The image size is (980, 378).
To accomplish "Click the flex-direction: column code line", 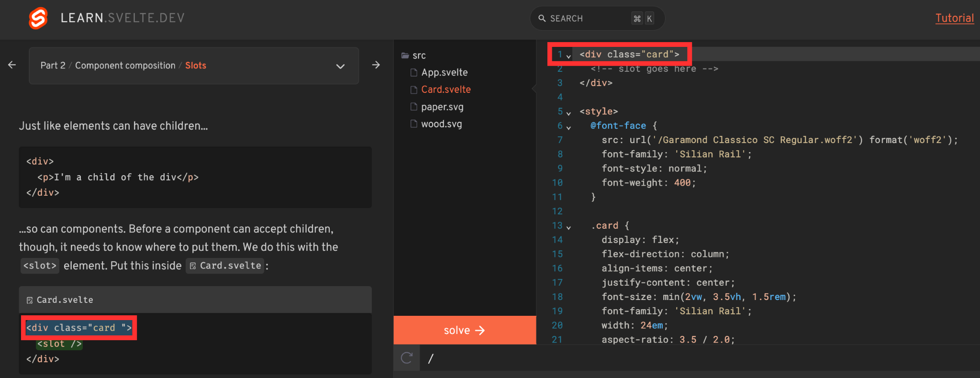I will [x=665, y=254].
